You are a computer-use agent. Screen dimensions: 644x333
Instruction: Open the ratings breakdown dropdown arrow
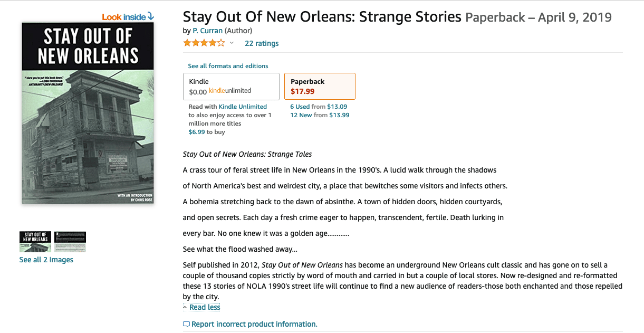point(232,43)
